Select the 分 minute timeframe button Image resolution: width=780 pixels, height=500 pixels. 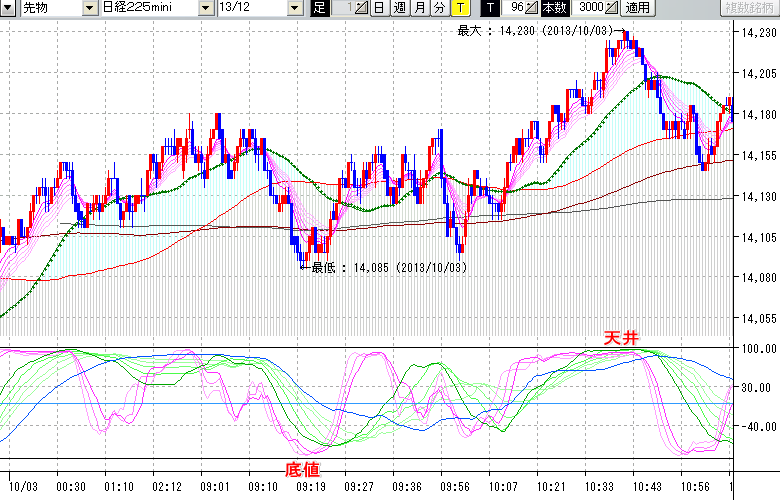tap(438, 8)
